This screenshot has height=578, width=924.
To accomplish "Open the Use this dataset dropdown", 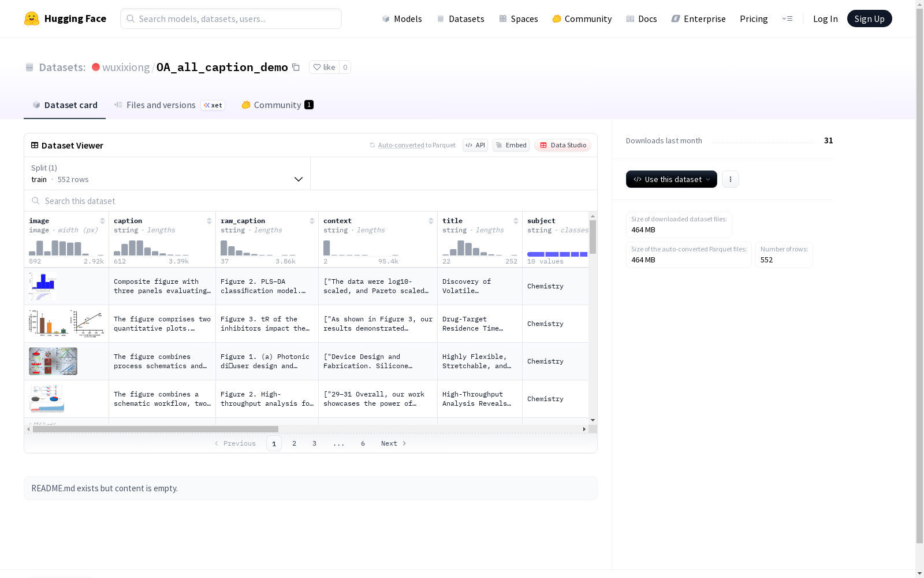I will coord(672,179).
